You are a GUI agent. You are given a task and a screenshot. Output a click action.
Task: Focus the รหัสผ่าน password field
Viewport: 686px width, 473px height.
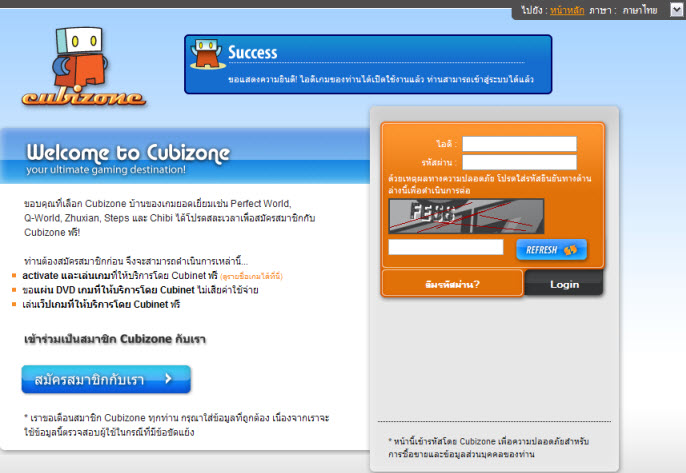tap(519, 162)
